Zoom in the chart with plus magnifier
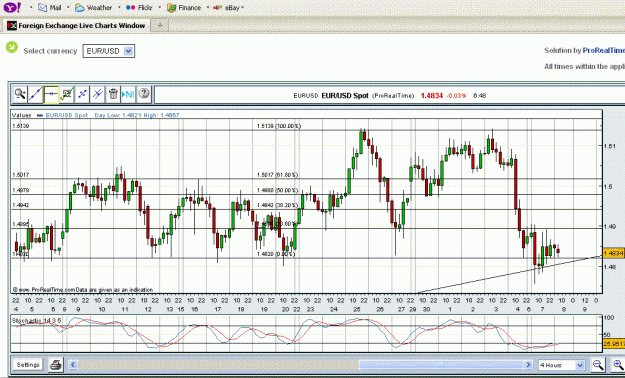 pos(618,364)
